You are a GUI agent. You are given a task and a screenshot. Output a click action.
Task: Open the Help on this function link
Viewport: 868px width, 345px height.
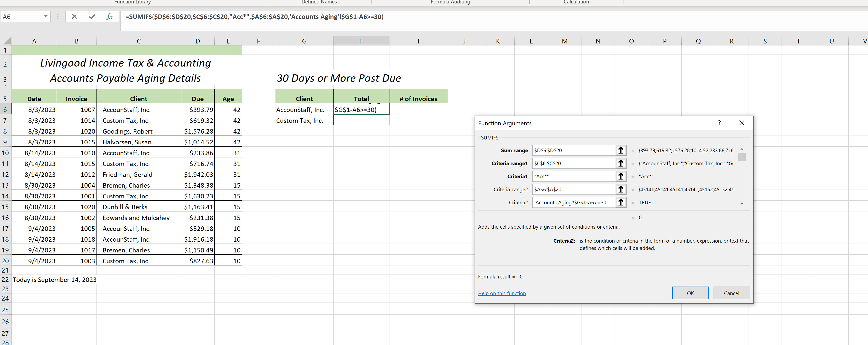pyautogui.click(x=502, y=293)
